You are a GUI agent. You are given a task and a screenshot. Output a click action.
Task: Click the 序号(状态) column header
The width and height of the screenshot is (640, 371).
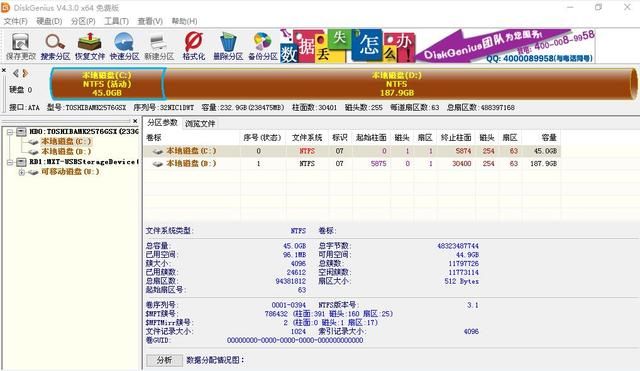(x=262, y=138)
